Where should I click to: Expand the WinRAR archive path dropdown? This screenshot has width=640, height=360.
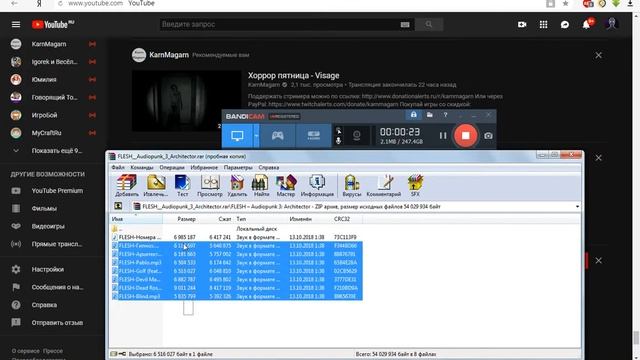click(577, 207)
